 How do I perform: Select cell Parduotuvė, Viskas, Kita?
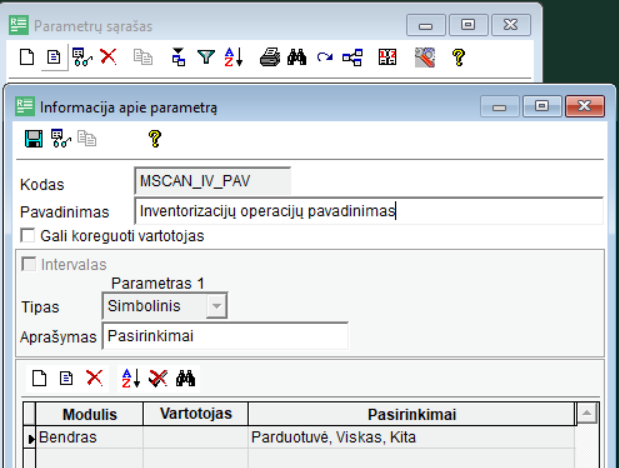[411, 437]
